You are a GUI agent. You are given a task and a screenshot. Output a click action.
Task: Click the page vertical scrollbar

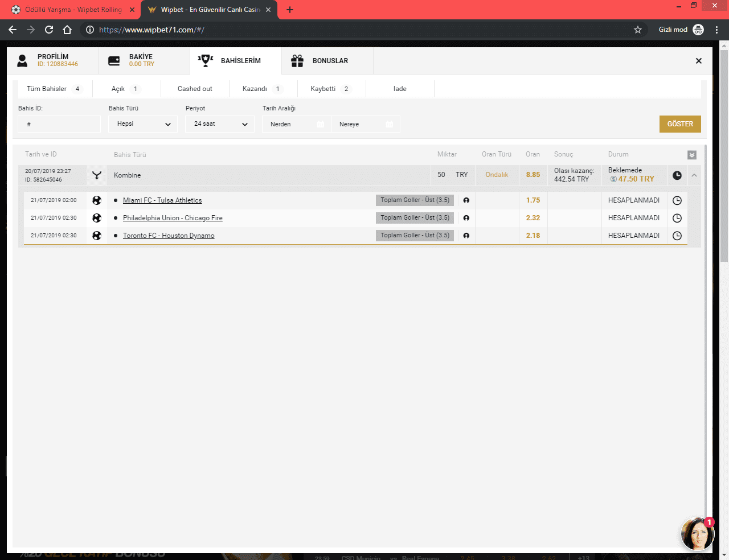click(x=724, y=156)
